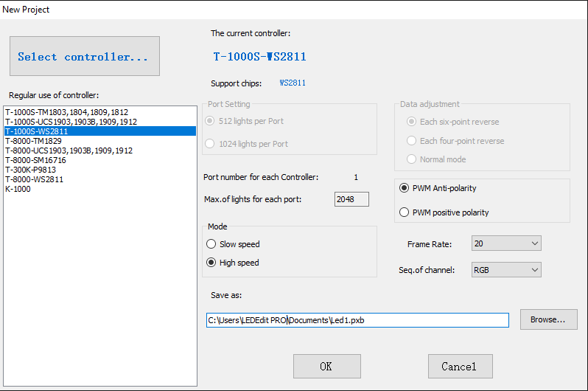Expand the Seq. of channel dropdown

506,270
